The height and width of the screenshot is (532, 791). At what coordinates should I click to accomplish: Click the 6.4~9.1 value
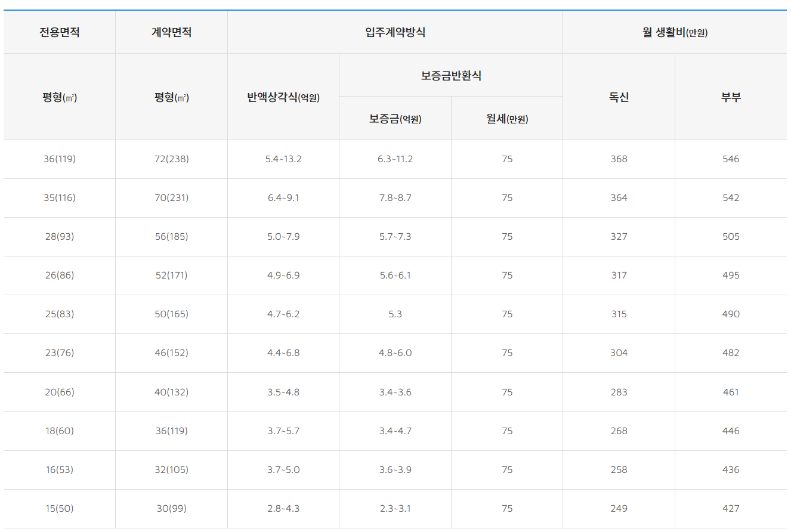(283, 198)
